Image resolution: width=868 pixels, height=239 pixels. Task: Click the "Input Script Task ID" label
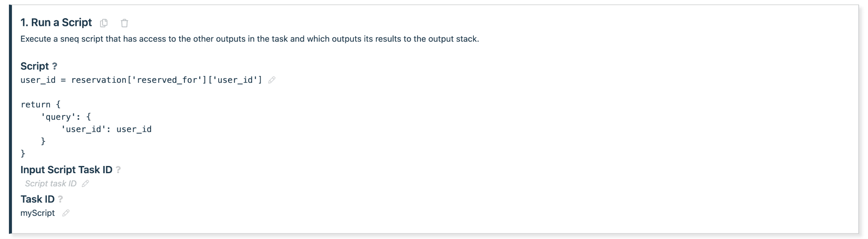[66, 170]
